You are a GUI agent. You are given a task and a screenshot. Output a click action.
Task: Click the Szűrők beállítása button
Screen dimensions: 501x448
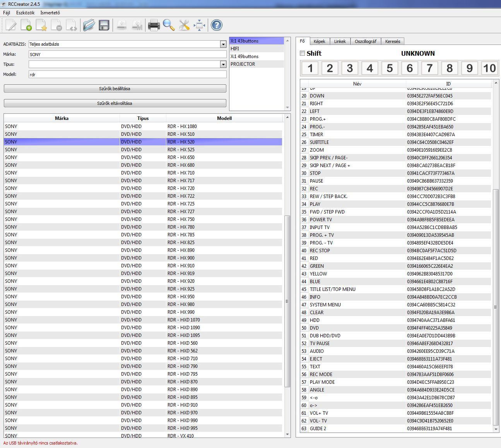click(x=115, y=89)
